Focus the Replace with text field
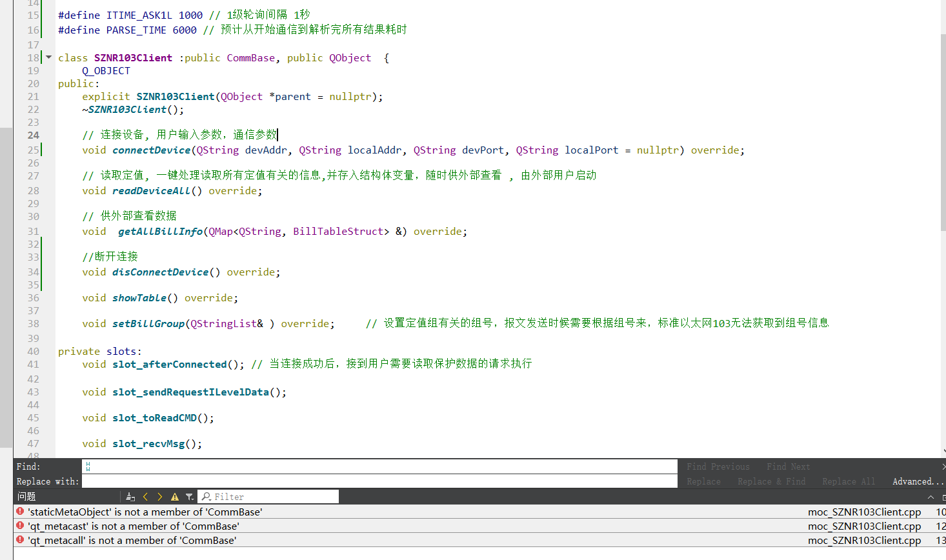 (x=379, y=481)
